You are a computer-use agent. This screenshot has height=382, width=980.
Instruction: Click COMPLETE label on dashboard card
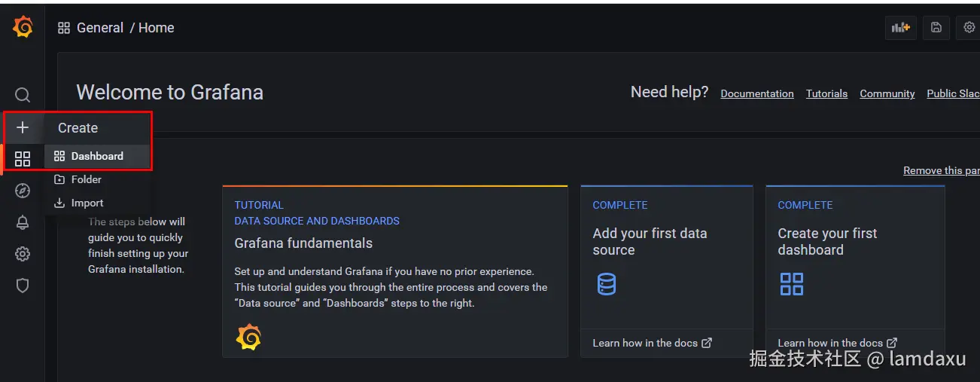805,205
